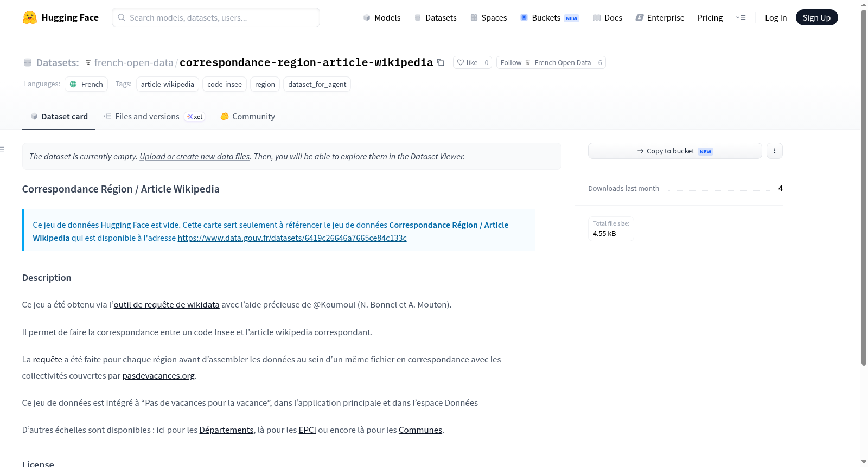The image size is (868, 467).
Task: Click the Hugging Face logo emoji
Action: [30, 17]
